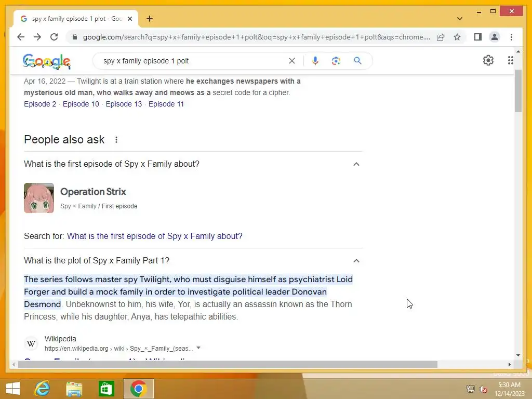Open Chrome profile avatar
532x399 pixels.
coord(495,37)
